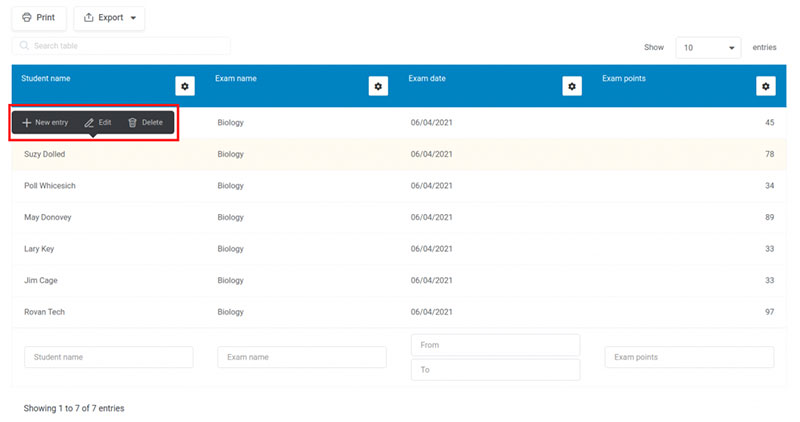
Task: Focus the Exam points filter field
Action: tap(689, 357)
